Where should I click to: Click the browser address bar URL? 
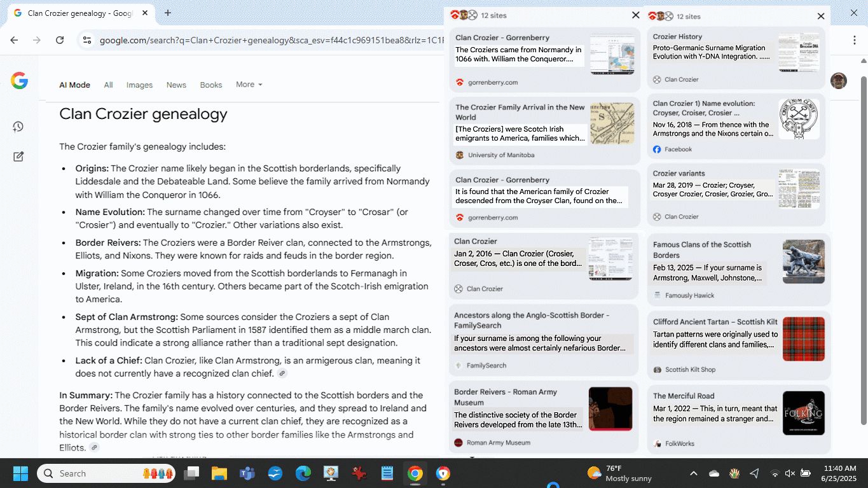pos(270,41)
